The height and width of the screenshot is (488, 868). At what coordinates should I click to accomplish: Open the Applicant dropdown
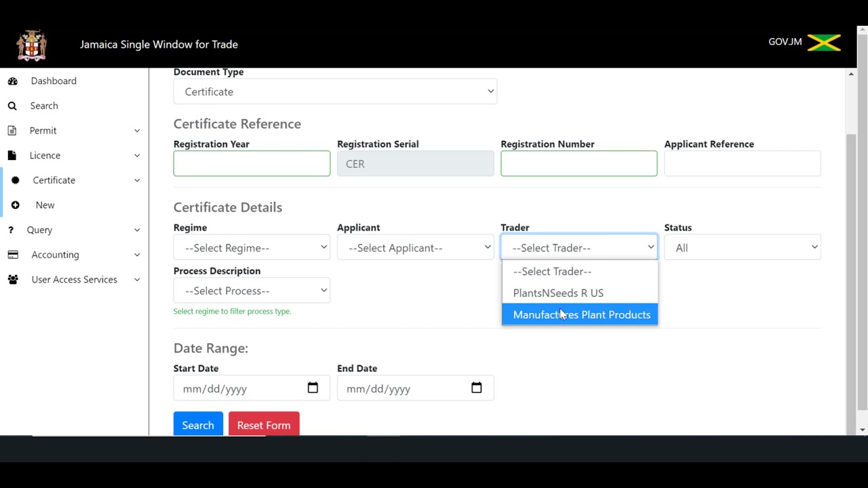tap(415, 247)
